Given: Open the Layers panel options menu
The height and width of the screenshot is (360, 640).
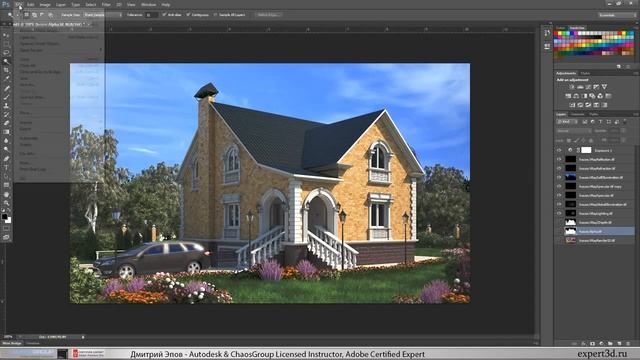Looking at the screenshot, I should [x=636, y=114].
